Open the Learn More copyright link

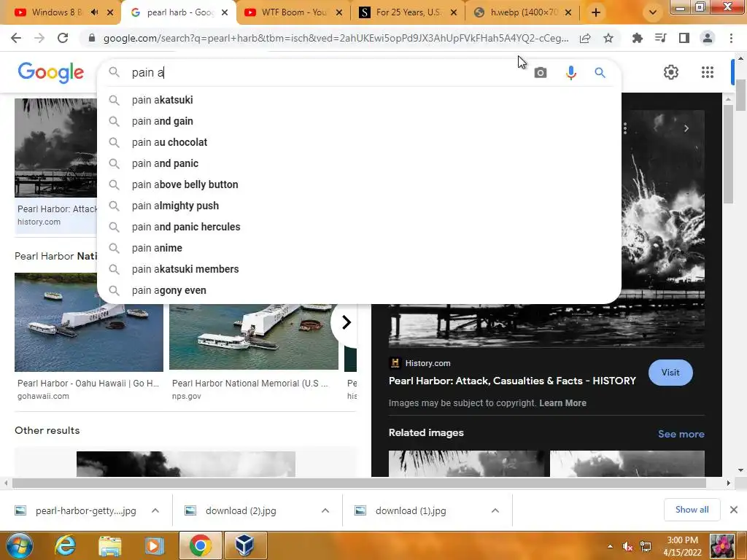point(562,403)
